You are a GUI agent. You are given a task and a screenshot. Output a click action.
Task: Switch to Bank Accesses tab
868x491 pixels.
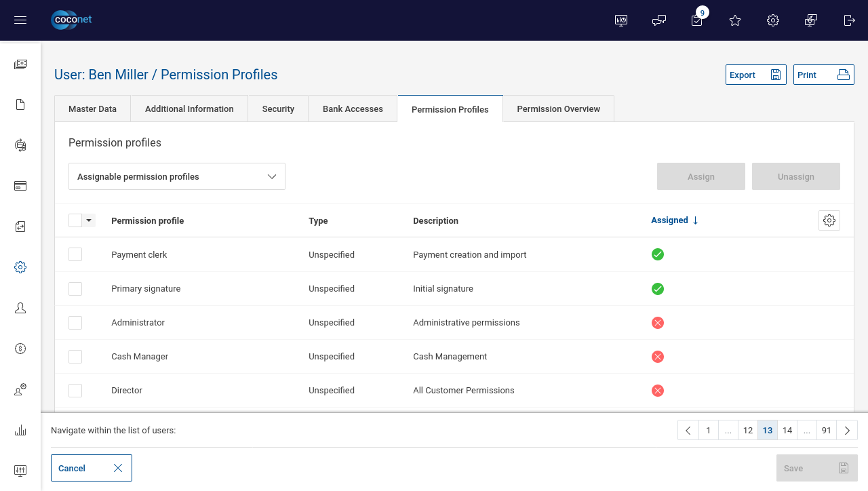pos(353,109)
